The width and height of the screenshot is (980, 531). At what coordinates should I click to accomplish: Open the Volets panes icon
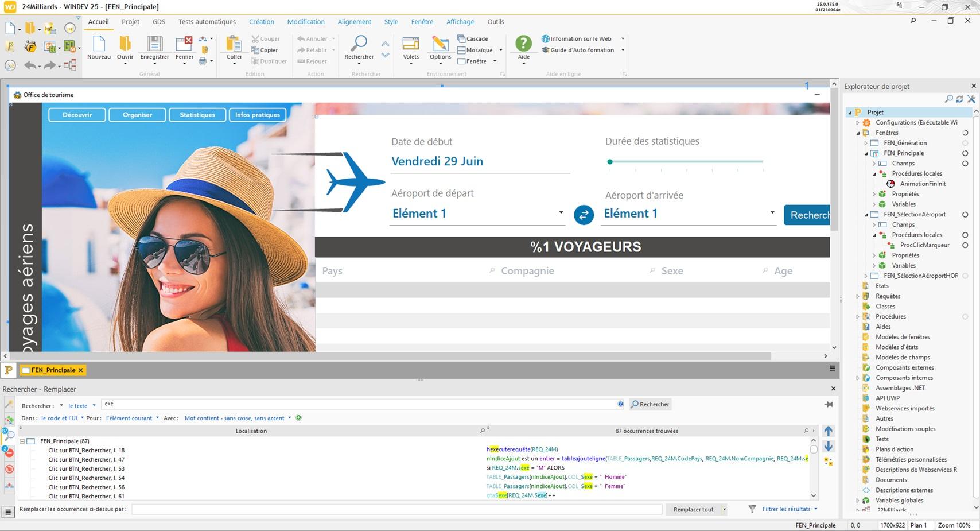(411, 44)
